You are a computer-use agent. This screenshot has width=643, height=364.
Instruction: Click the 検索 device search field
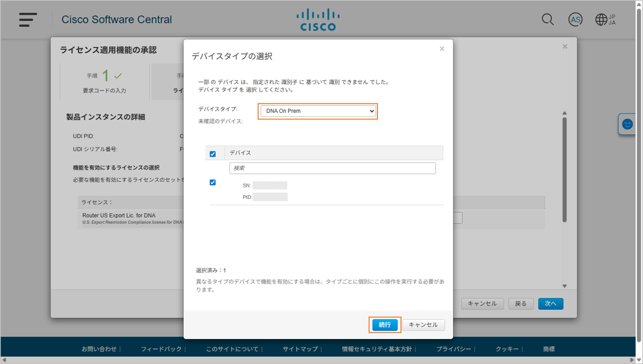pyautogui.click(x=332, y=168)
